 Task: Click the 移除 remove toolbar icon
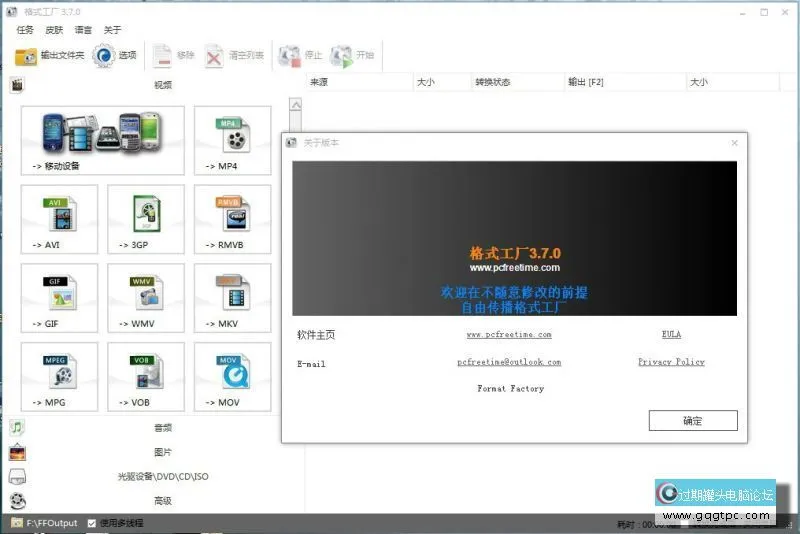pos(162,56)
